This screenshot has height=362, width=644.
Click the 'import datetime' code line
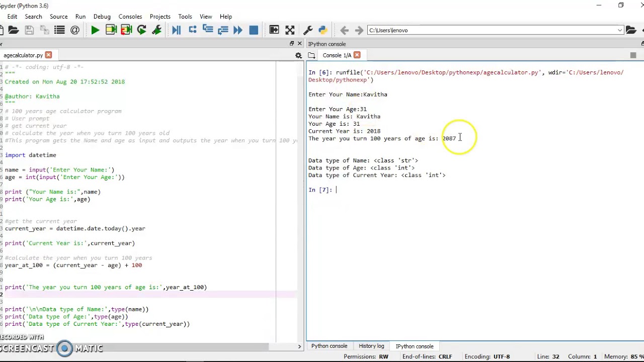(x=31, y=155)
